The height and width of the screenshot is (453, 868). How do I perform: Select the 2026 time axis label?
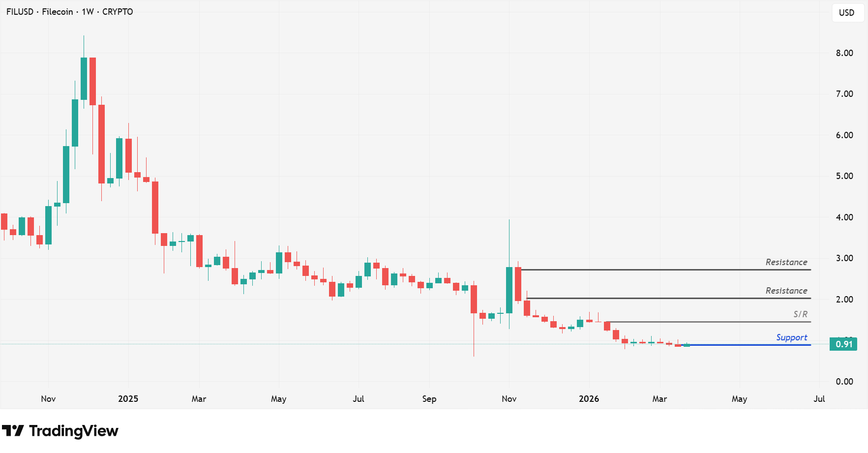(589, 399)
